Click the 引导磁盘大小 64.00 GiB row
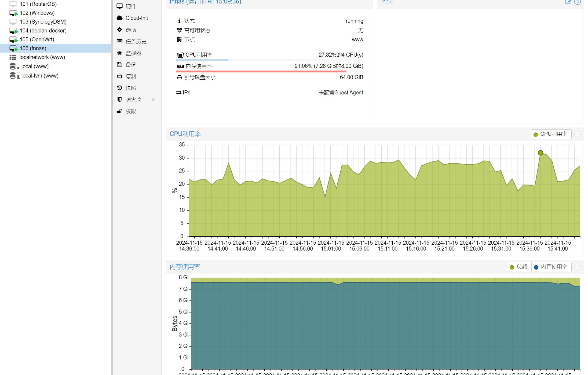The height and width of the screenshot is (375, 588). tap(270, 77)
